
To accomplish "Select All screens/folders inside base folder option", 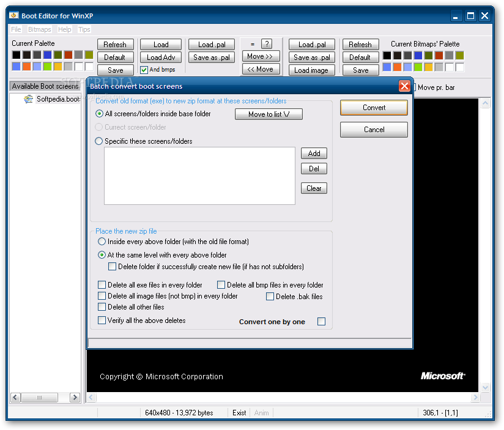I will coord(99,114).
